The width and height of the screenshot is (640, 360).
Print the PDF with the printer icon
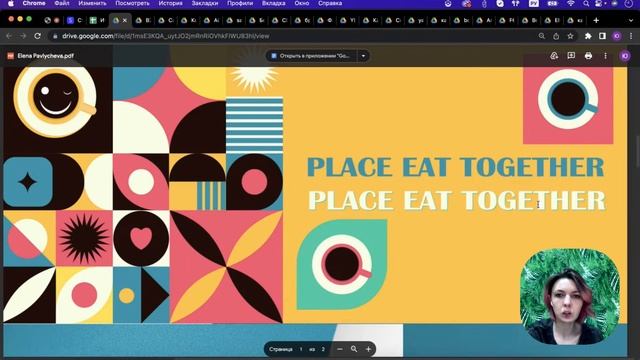(x=588, y=56)
